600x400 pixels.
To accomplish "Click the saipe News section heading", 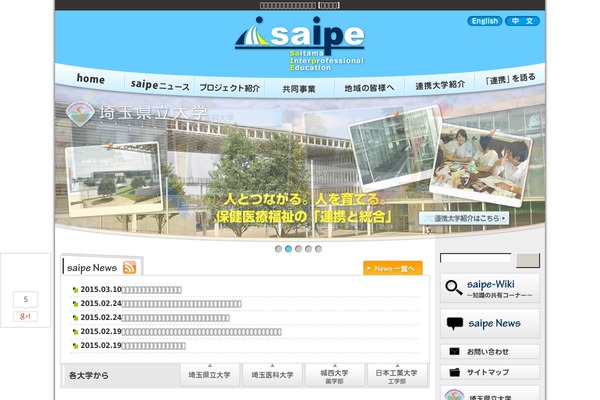I will 92,268.
